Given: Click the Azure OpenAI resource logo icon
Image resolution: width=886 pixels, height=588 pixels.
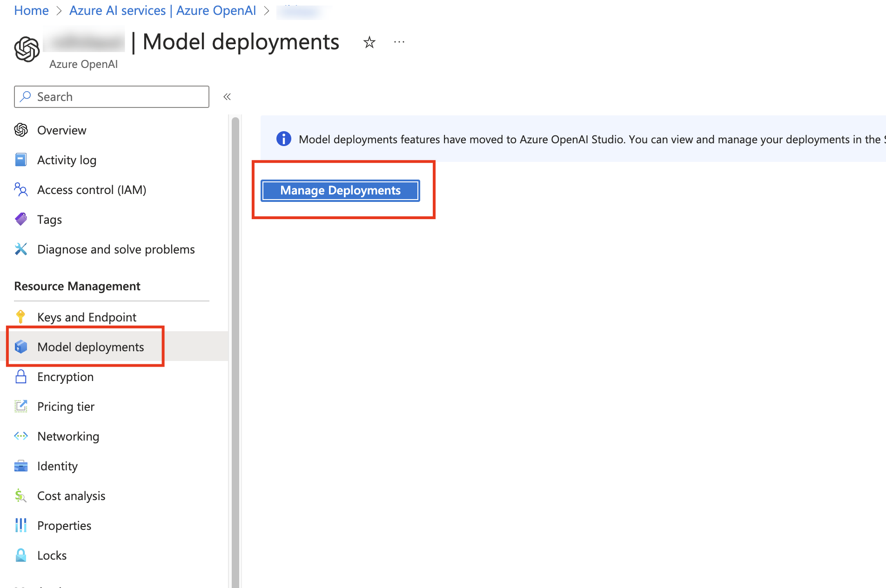Looking at the screenshot, I should coord(27,49).
